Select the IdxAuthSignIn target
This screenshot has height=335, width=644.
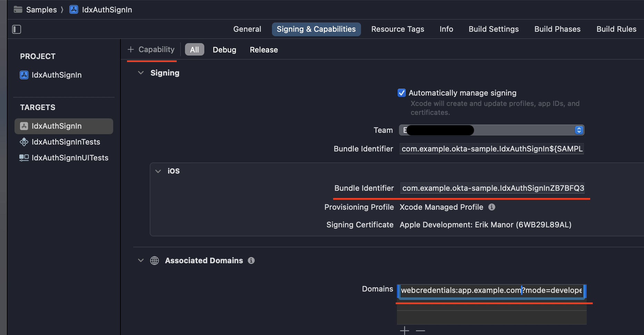[x=64, y=126]
